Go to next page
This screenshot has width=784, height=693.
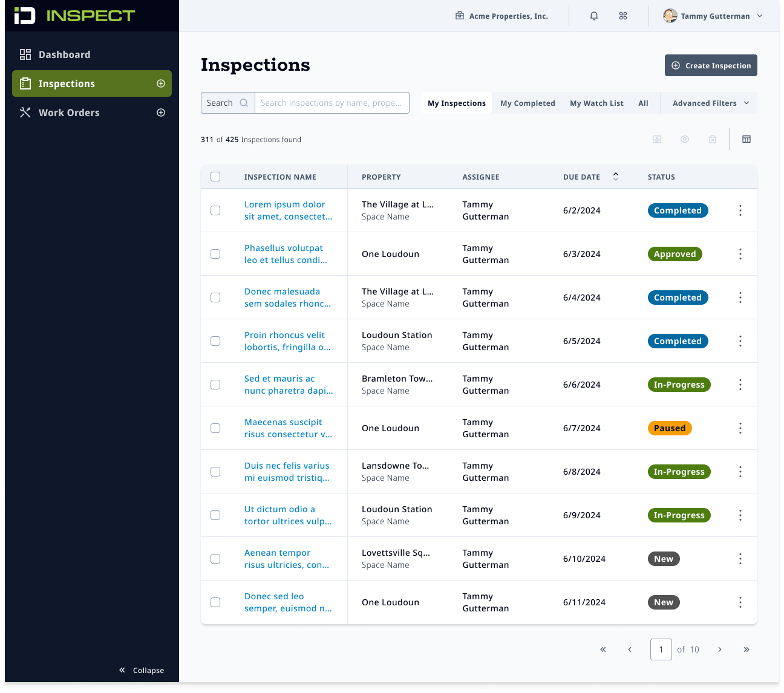tap(720, 649)
